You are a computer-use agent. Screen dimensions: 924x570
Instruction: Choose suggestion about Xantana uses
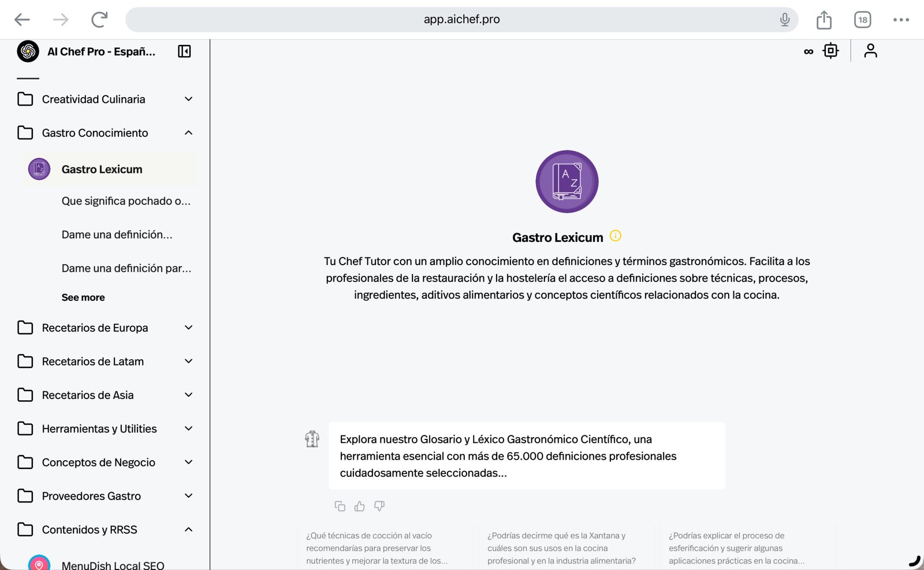(x=566, y=548)
